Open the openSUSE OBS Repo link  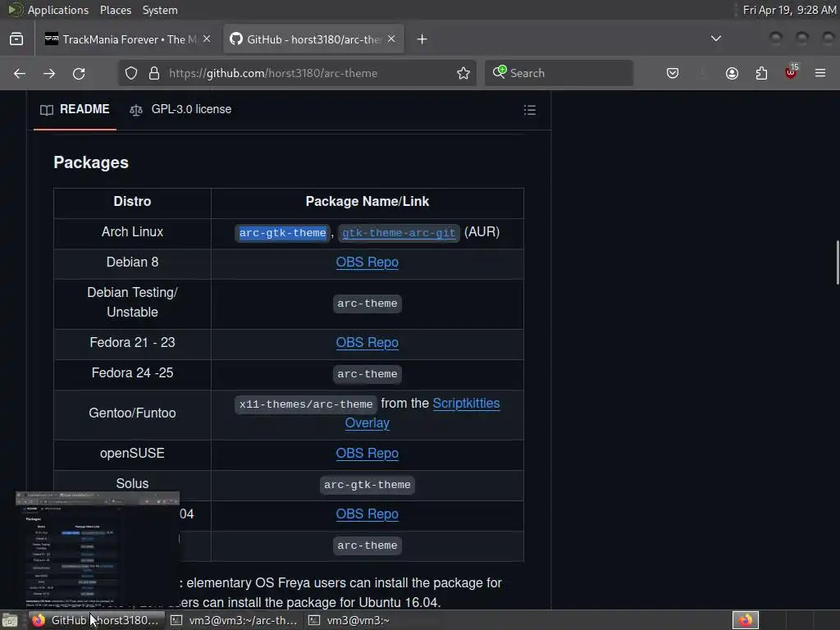point(367,453)
